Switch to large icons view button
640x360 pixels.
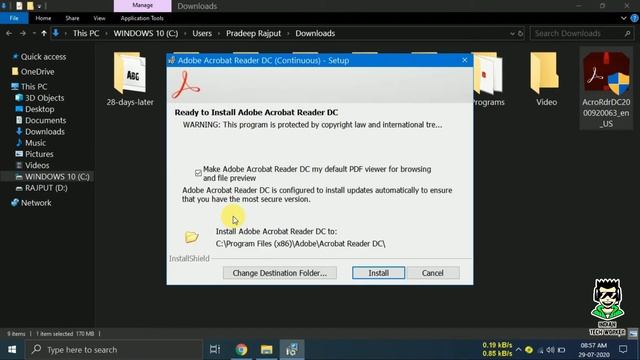click(633, 334)
